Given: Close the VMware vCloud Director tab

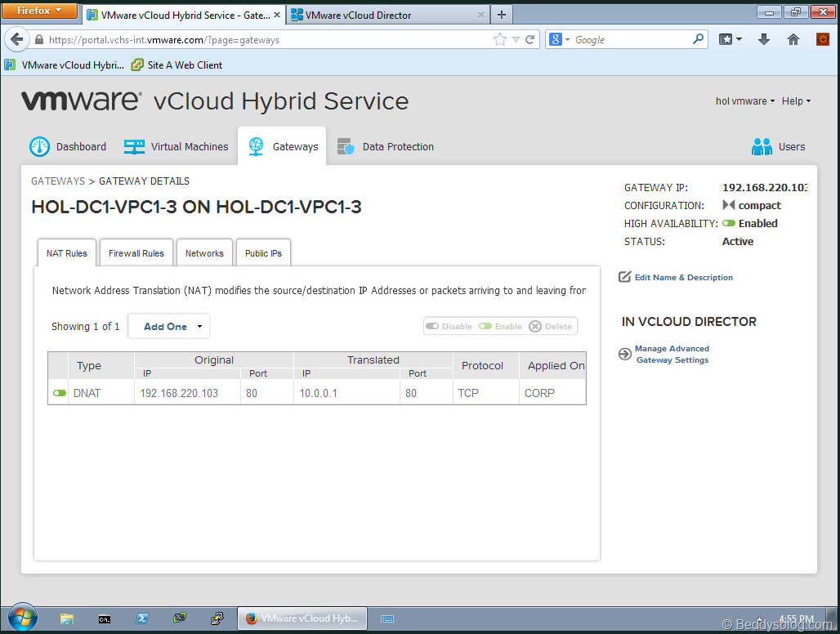Looking at the screenshot, I should (x=481, y=15).
